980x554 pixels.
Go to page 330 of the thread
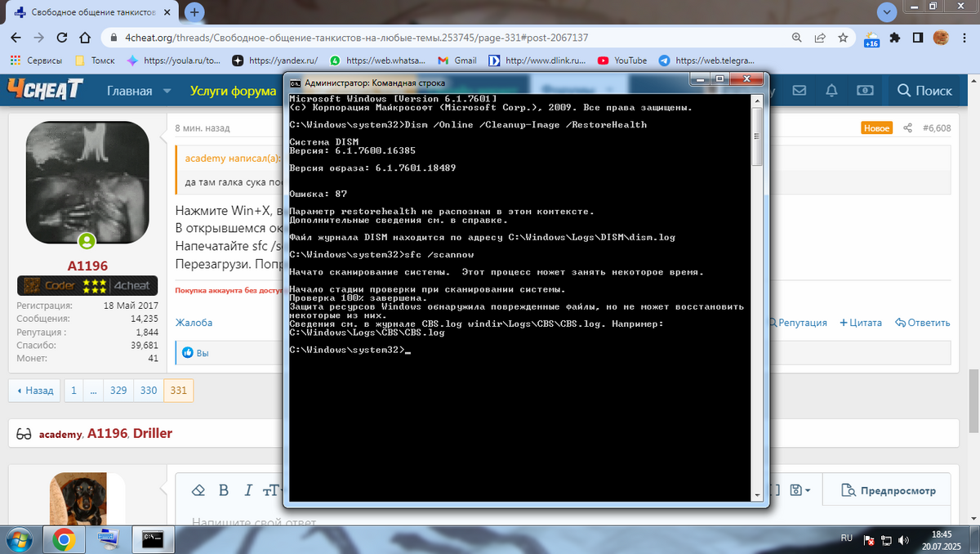pyautogui.click(x=149, y=391)
